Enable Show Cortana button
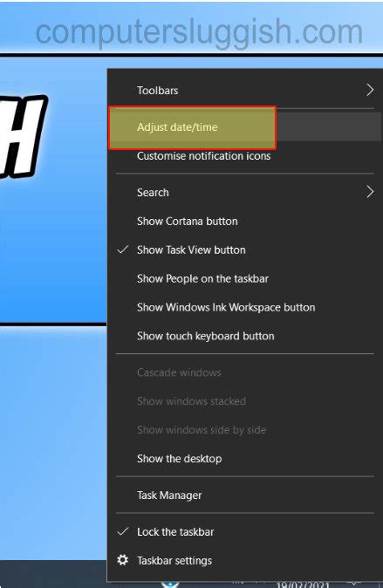Viewport: 383px width, 588px height. click(x=188, y=222)
